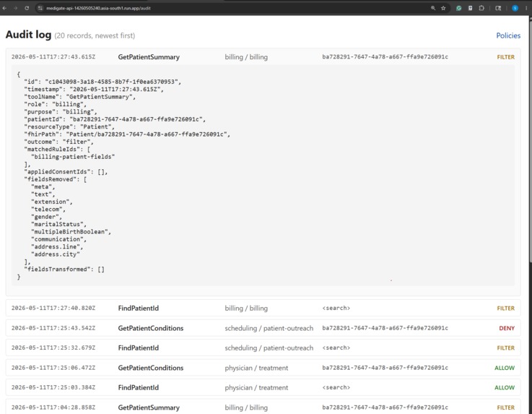
Task: Click "multipleBirthBoolean" in fieldsRemoved
Action: pos(71,232)
